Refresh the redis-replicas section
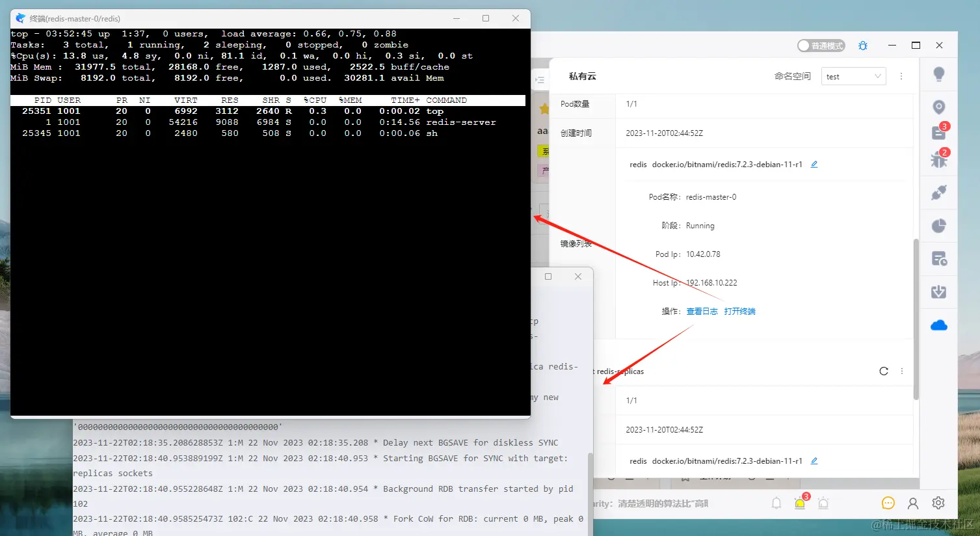 [884, 371]
